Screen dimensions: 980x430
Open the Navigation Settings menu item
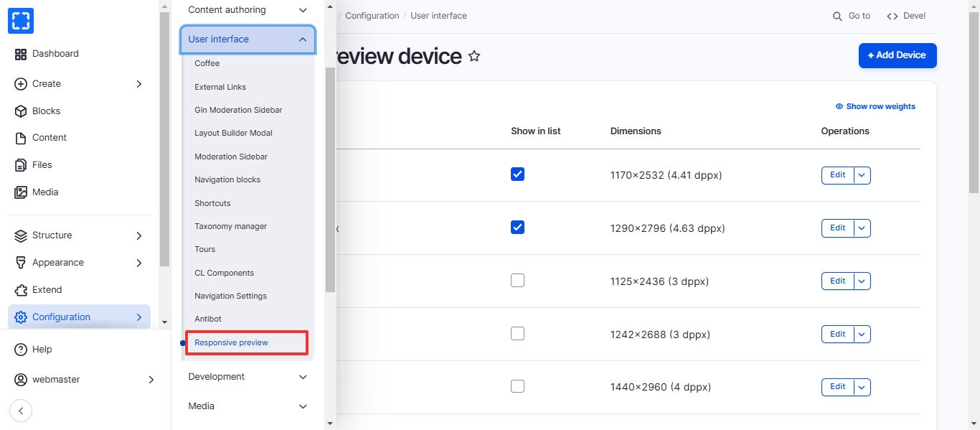click(x=230, y=296)
